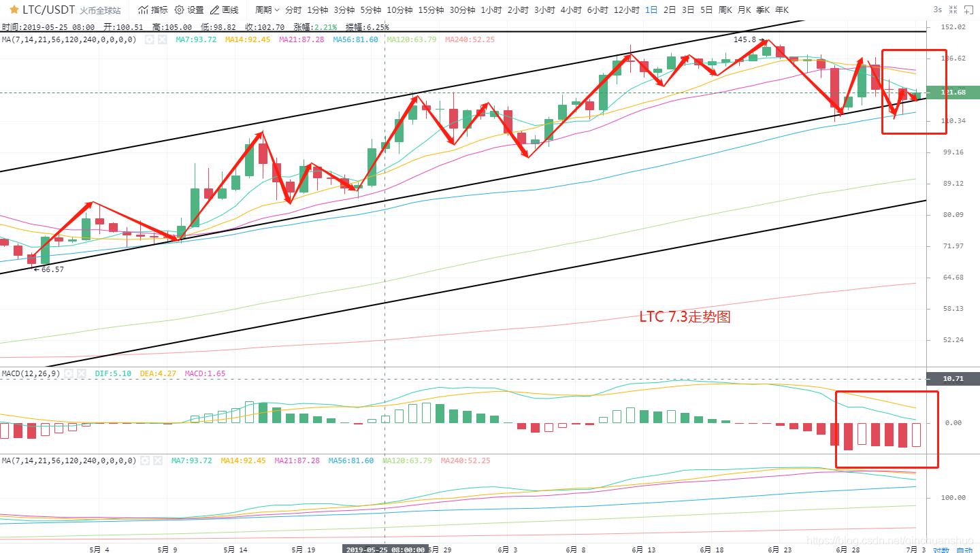This screenshot has width=980, height=553.
Task: Select the 2日 interval
Action: [x=670, y=10]
